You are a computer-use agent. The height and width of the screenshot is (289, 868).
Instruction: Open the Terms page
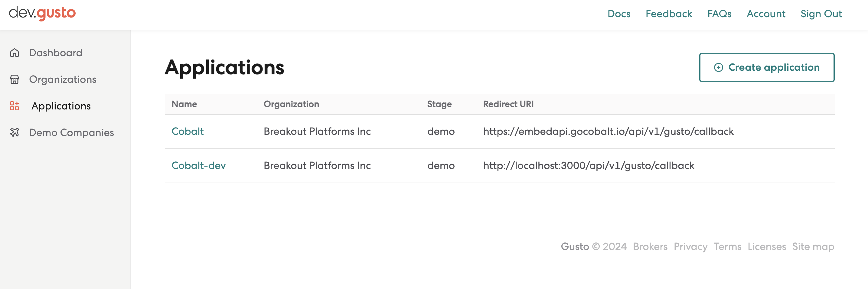point(728,247)
